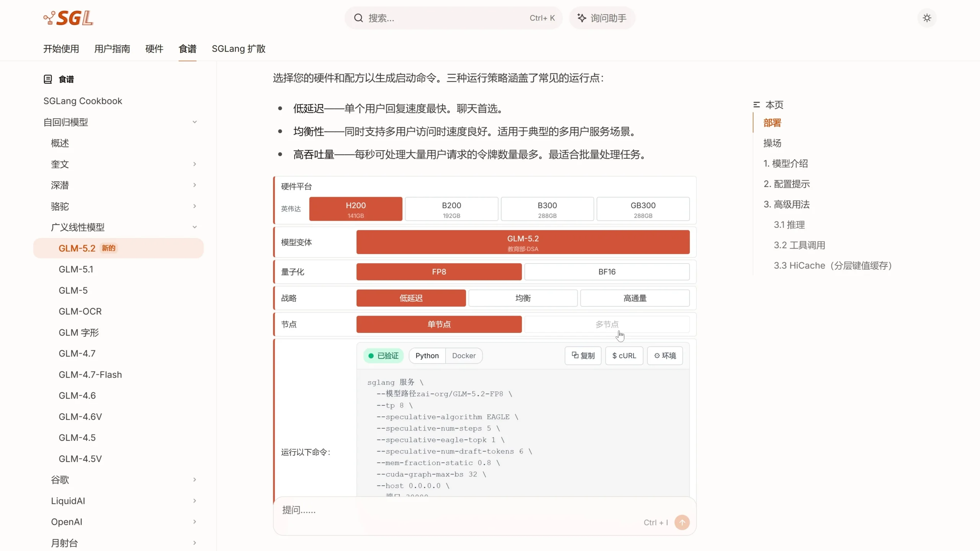Select the 高通量 strategy
This screenshot has height=551, width=980.
pos(635,298)
